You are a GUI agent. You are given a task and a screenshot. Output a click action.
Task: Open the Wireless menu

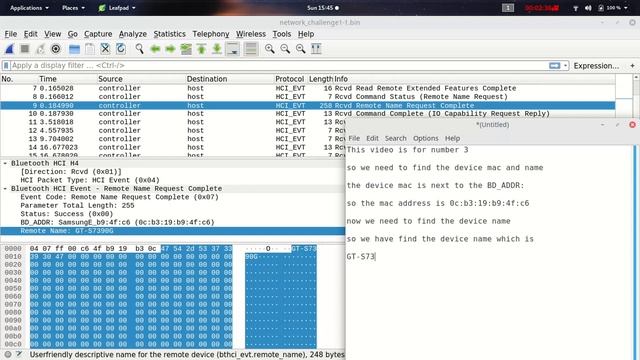coord(251,34)
